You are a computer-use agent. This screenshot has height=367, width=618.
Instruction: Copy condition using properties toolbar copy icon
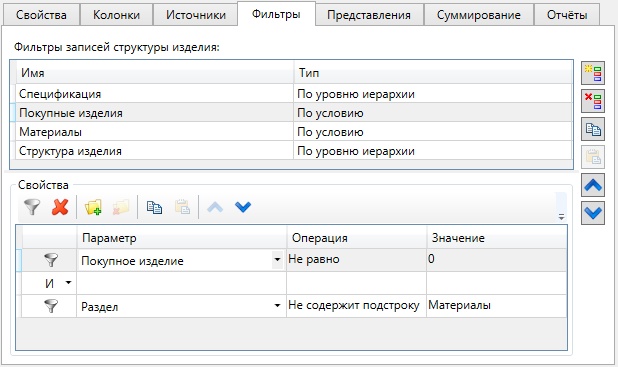(154, 207)
